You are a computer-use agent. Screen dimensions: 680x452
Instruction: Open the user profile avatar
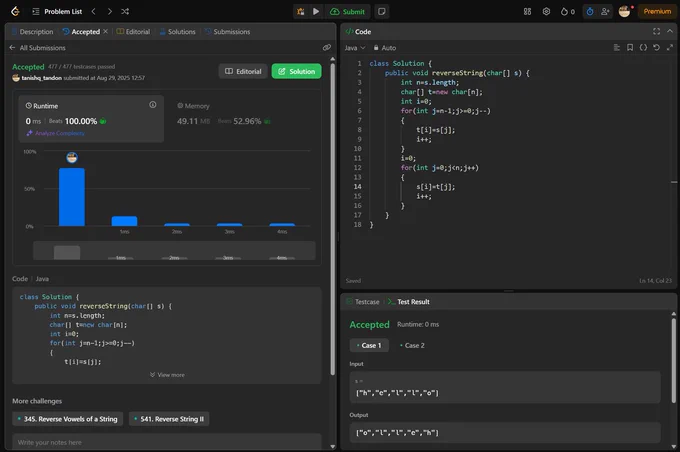coord(624,12)
